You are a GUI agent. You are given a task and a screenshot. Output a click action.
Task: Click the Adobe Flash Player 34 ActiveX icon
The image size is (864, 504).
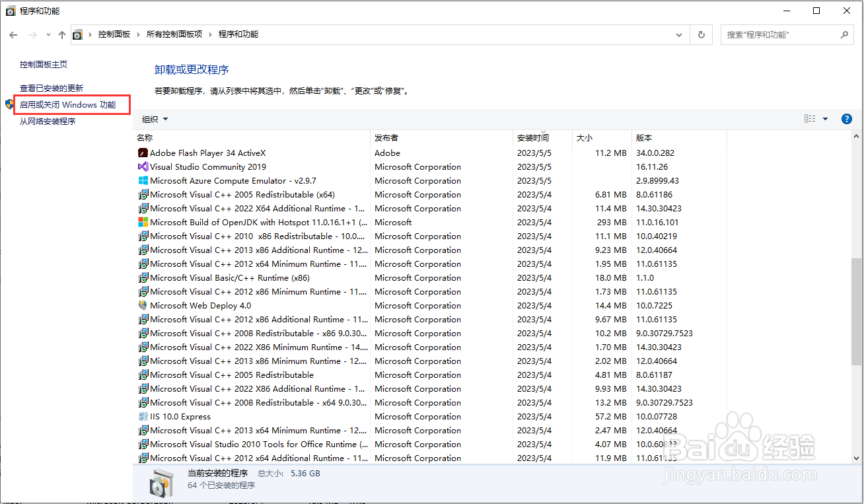point(143,153)
